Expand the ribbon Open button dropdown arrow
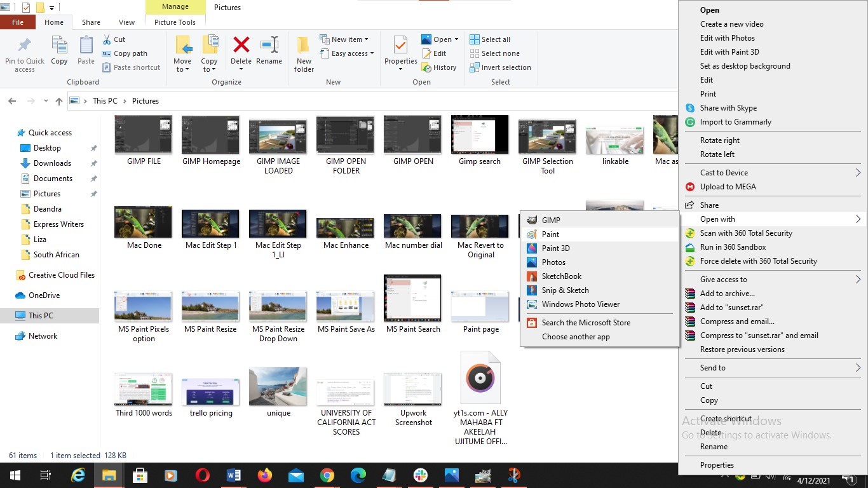This screenshot has width=868, height=488. [x=456, y=39]
